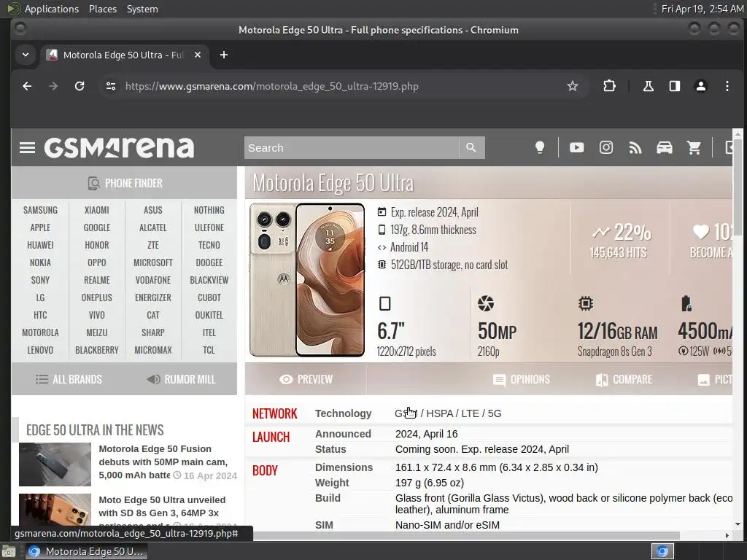Click the chipset icon above 12/16GB RAM
Screen dimensions: 747x560
click(x=586, y=303)
